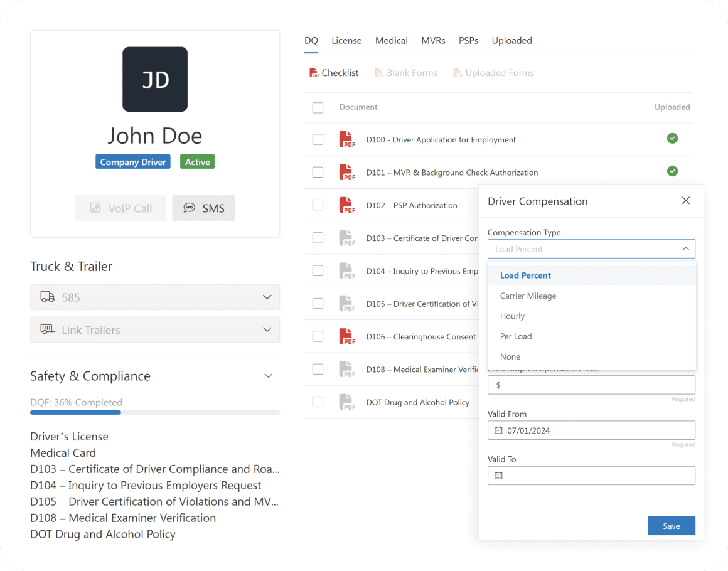Switch to the MVRs tab
The width and height of the screenshot is (728, 571).
433,40
